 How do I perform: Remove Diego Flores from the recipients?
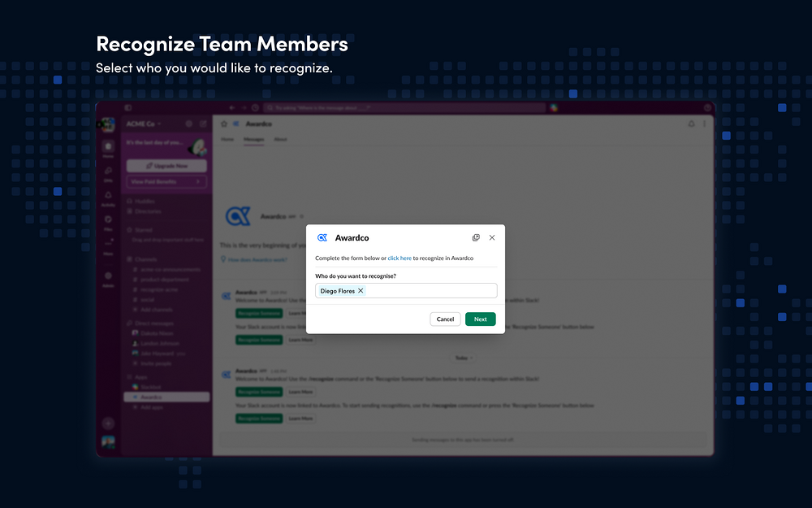click(x=361, y=291)
